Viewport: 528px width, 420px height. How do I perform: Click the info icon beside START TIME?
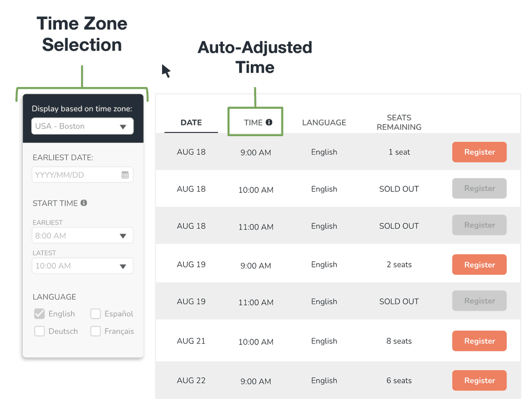click(x=84, y=203)
